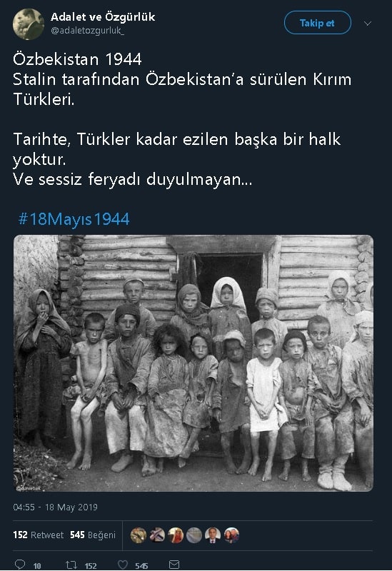Open tweet timestamp 04:55 - 18 May 2019

click(56, 507)
